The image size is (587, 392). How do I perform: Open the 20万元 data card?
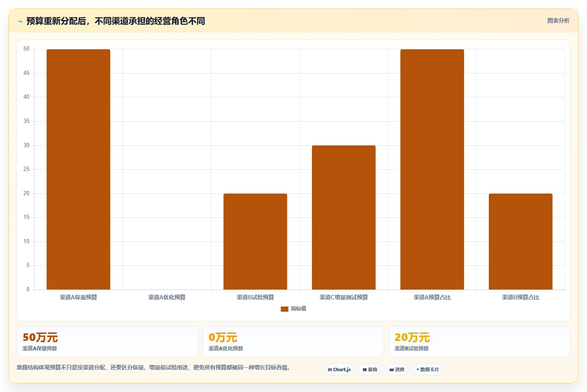479,341
